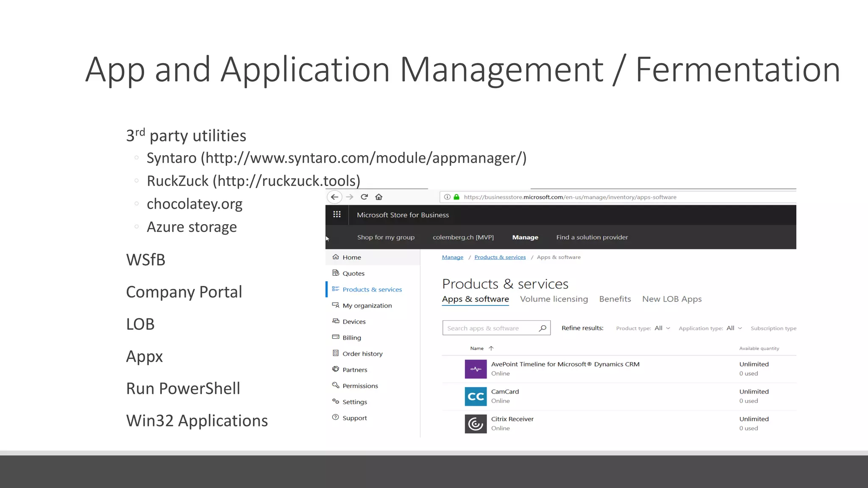Screen dimensions: 868x488
Task: Reload the page with the refresh icon
Action: click(x=364, y=197)
